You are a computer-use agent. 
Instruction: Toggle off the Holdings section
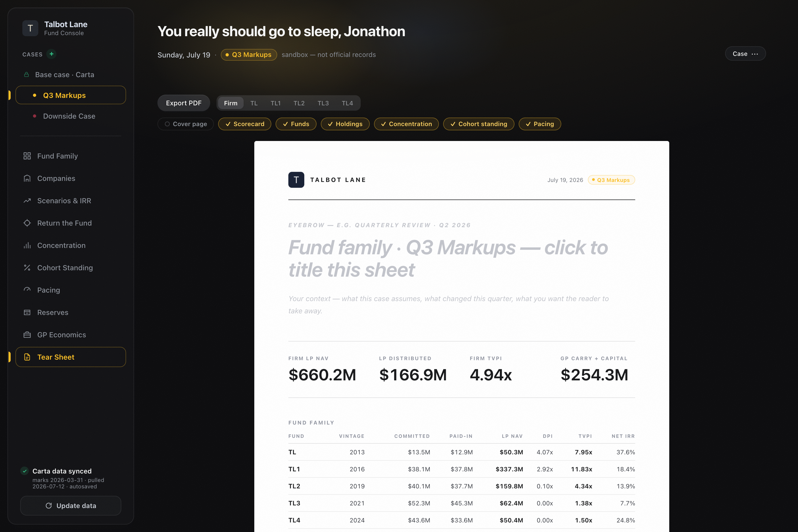click(345, 124)
